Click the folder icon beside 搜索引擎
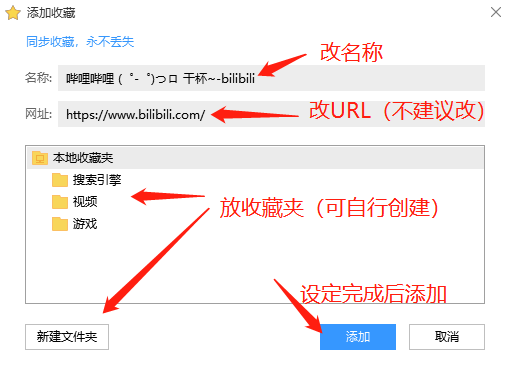This screenshot has width=513, height=365. click(x=60, y=180)
